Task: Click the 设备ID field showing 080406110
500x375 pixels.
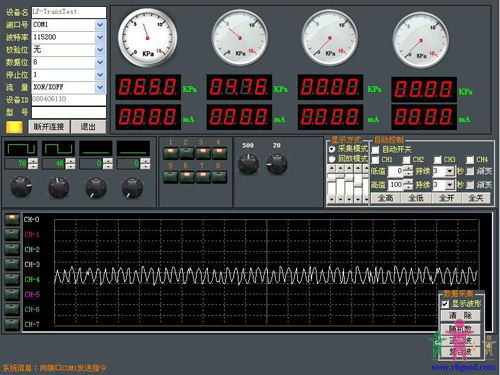Action: (x=69, y=100)
